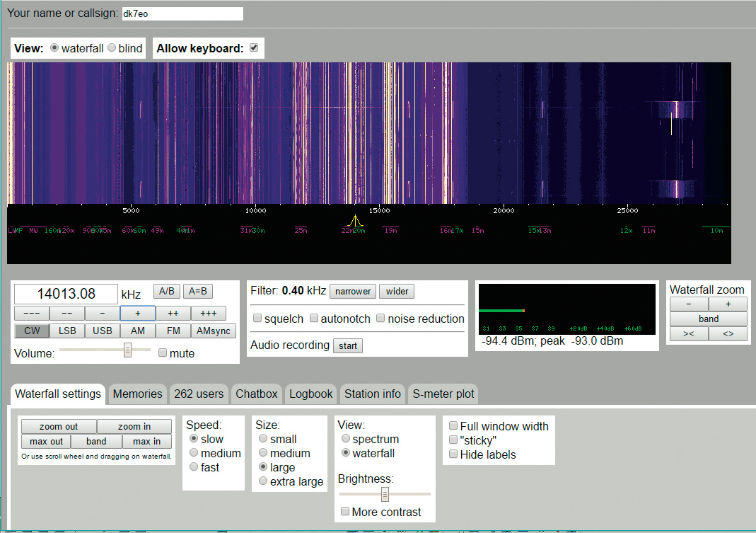Switch to the S-meter plot tab
The height and width of the screenshot is (533, 756).
443,394
